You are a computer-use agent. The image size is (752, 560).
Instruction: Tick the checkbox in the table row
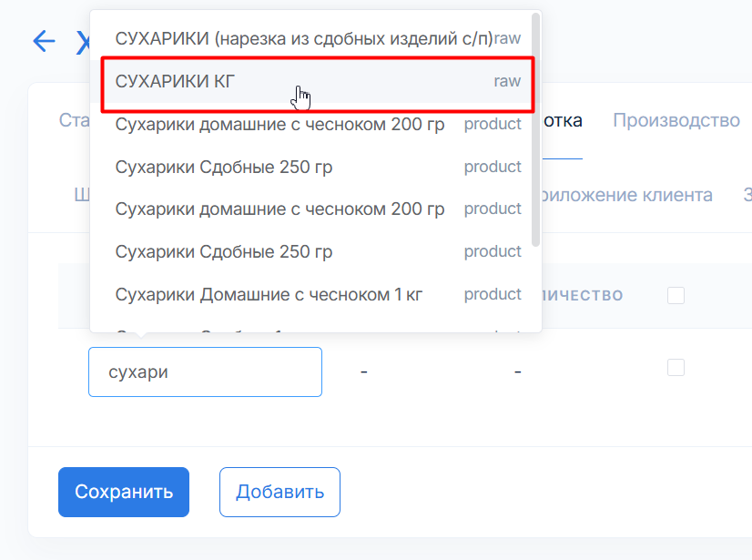coord(676,368)
